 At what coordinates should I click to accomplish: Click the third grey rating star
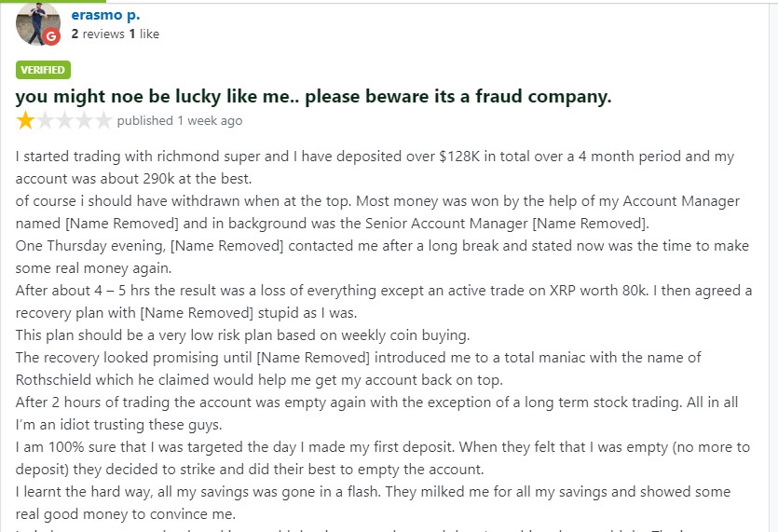(64, 120)
